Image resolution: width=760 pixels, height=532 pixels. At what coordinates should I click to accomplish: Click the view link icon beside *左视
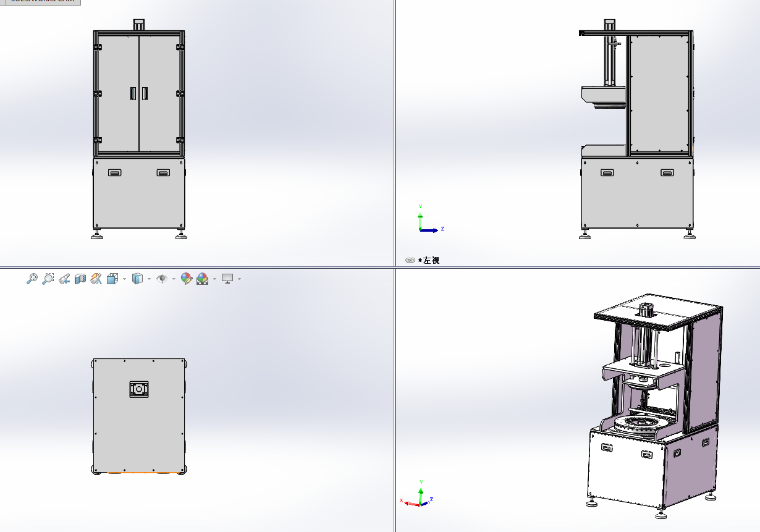click(x=410, y=260)
